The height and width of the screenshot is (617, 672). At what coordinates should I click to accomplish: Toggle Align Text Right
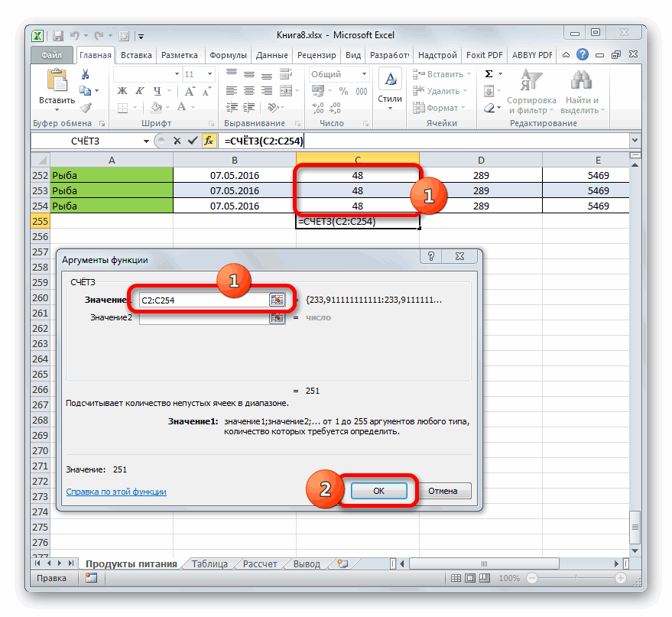pos(267,91)
